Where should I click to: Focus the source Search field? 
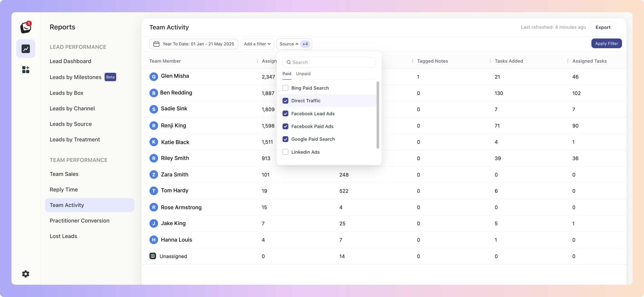pos(329,62)
